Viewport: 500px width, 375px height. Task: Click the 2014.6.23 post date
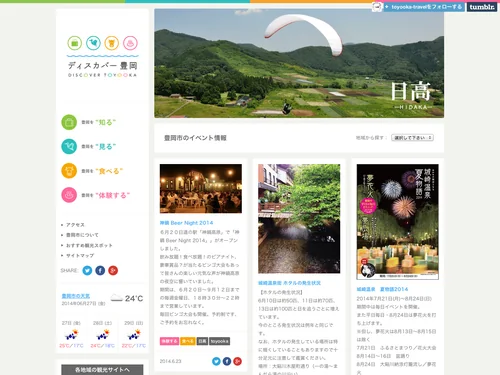point(170,361)
